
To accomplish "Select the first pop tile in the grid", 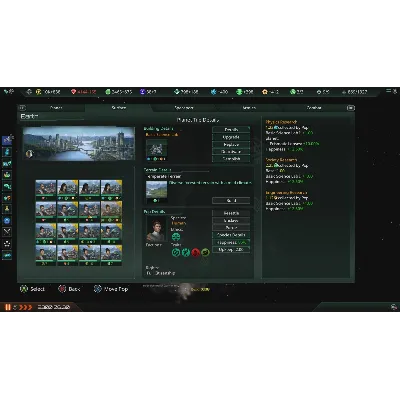I will (46, 189).
